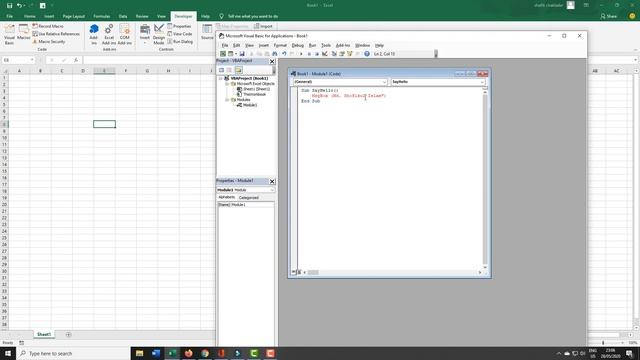
Task: Save Book1 from VBA toolbar
Action: 242,54
